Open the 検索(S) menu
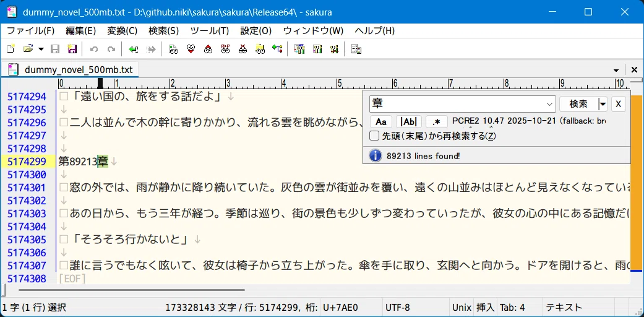This screenshot has width=644, height=317. pyautogui.click(x=163, y=31)
